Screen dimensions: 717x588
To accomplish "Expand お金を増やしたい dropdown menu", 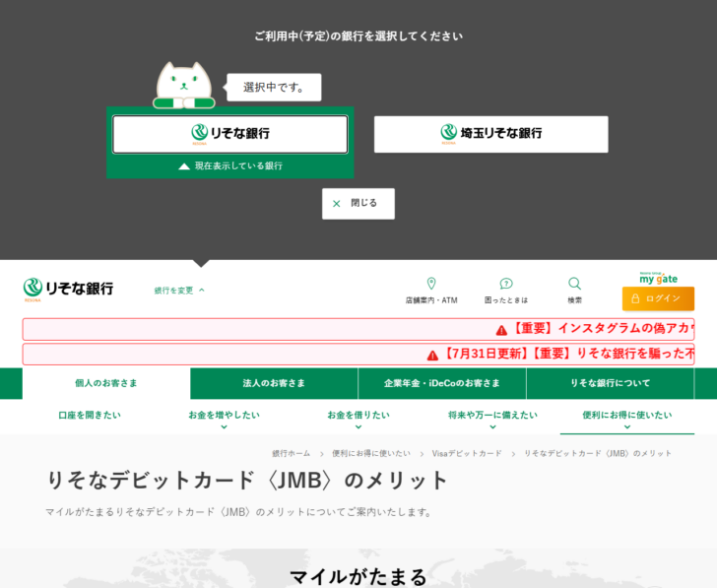I will (x=225, y=419).
